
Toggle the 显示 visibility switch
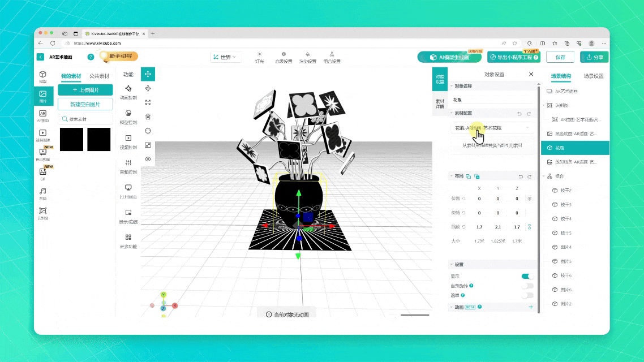[527, 277]
